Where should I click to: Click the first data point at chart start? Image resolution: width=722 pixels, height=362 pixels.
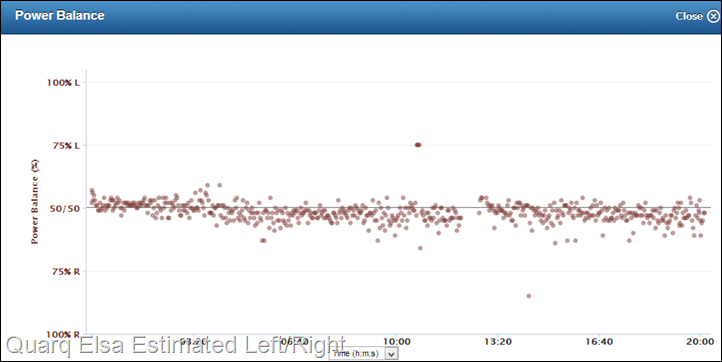coord(92,190)
